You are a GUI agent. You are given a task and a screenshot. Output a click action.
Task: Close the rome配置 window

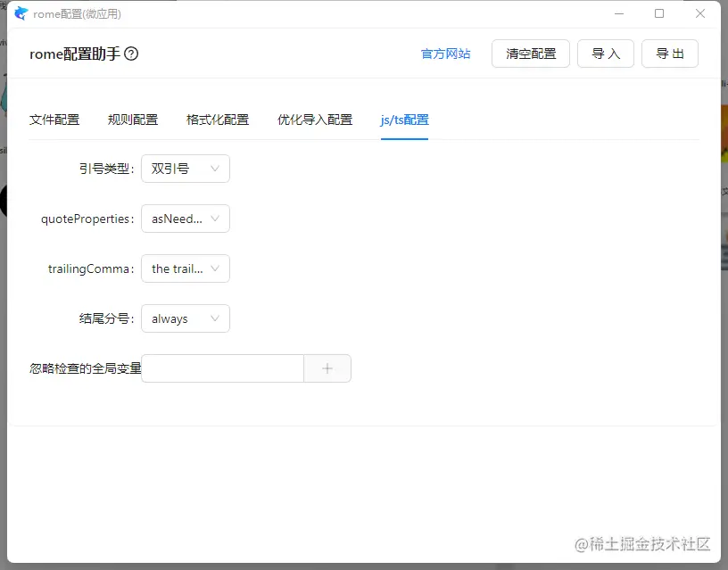(700, 14)
